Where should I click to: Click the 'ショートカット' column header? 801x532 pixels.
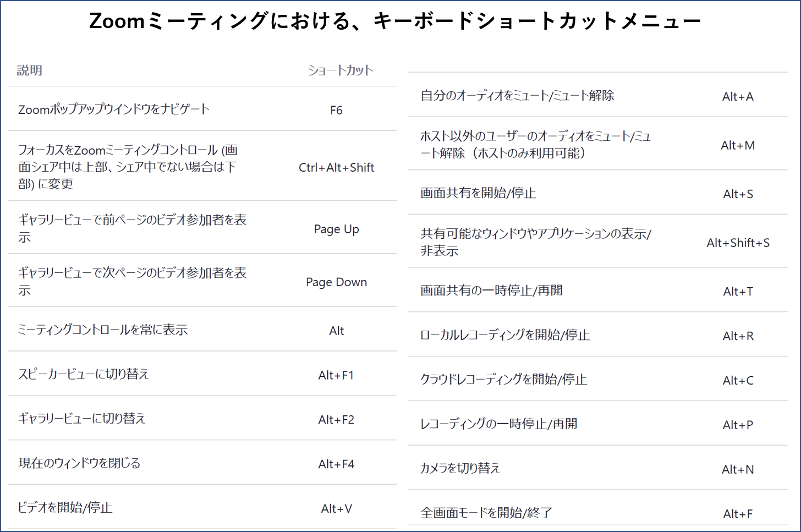click(x=341, y=70)
